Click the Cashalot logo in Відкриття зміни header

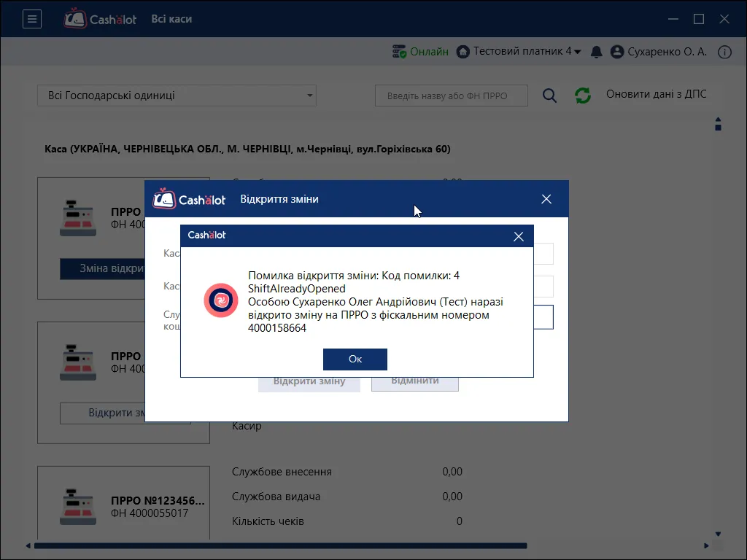pyautogui.click(x=189, y=198)
